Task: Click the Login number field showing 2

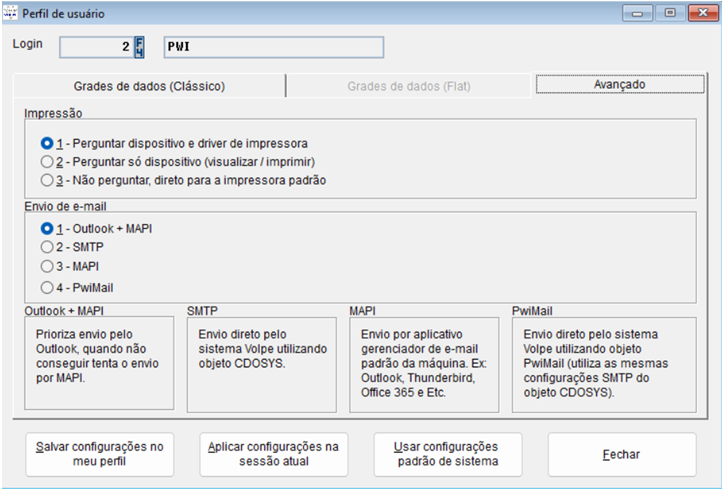Action: click(97, 47)
